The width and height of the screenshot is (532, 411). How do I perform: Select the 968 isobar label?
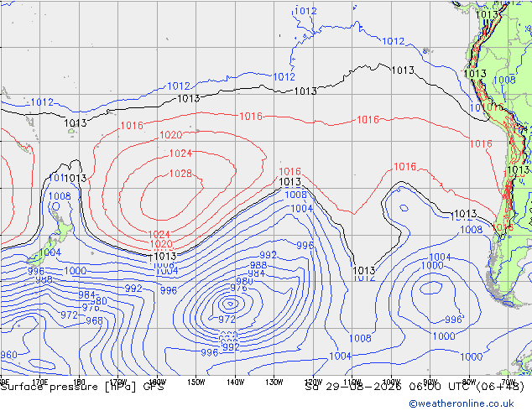[94, 320]
